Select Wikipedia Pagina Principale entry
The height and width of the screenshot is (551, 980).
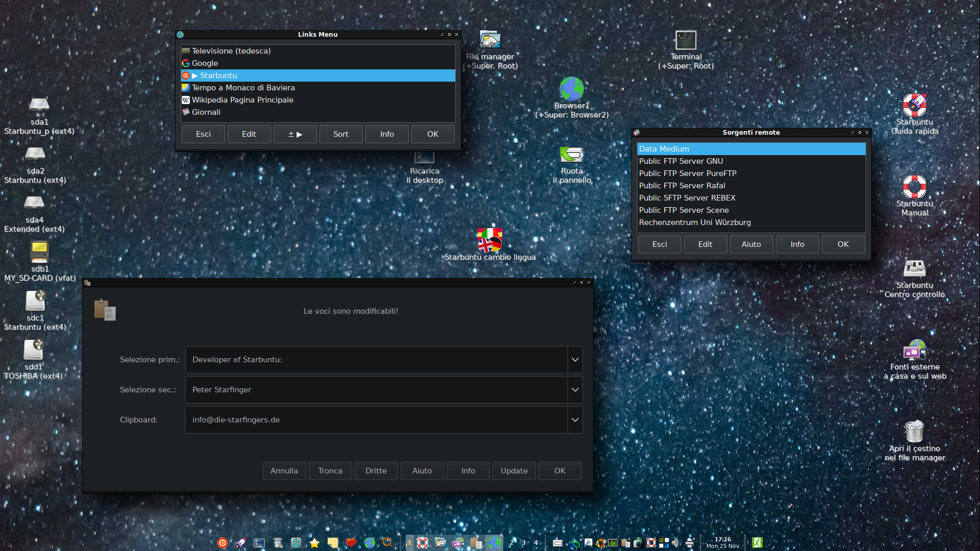coord(318,100)
